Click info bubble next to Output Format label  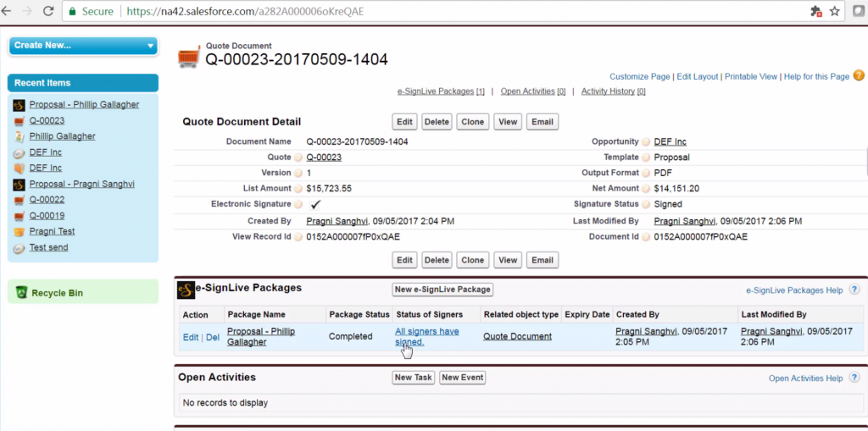pyautogui.click(x=646, y=174)
